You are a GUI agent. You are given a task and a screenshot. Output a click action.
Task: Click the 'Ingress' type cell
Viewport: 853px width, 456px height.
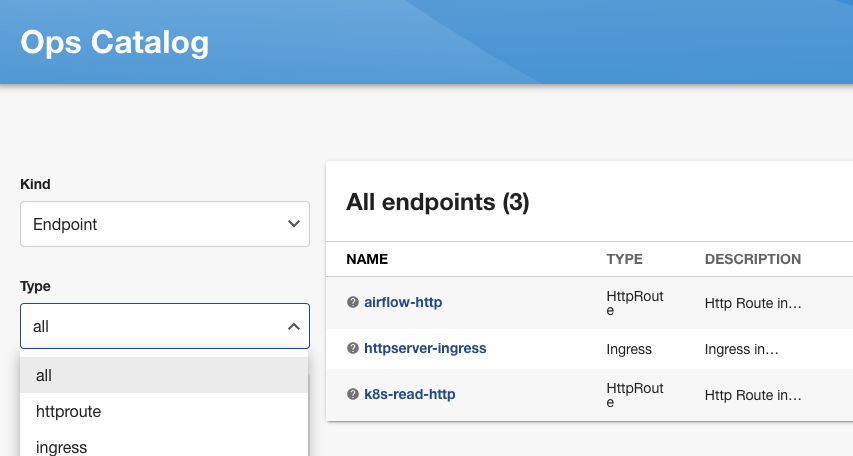tap(629, 349)
